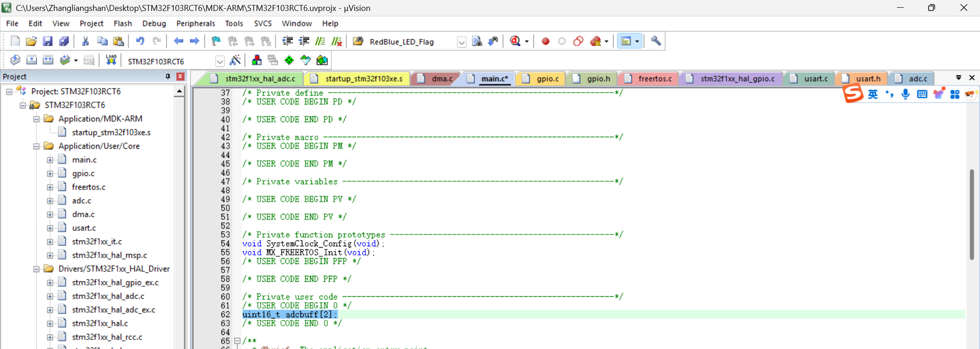Click the Save All icon
The image size is (980, 349).
click(x=64, y=41)
